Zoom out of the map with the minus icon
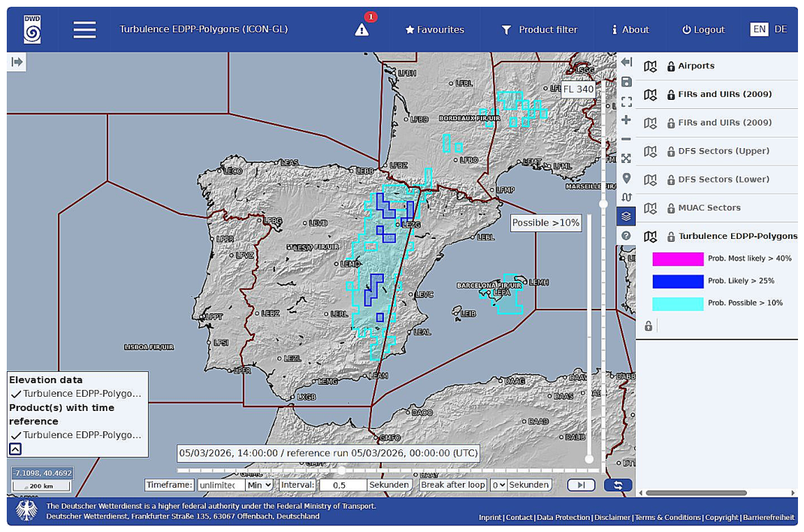This screenshot has height=532, width=804. tap(626, 139)
